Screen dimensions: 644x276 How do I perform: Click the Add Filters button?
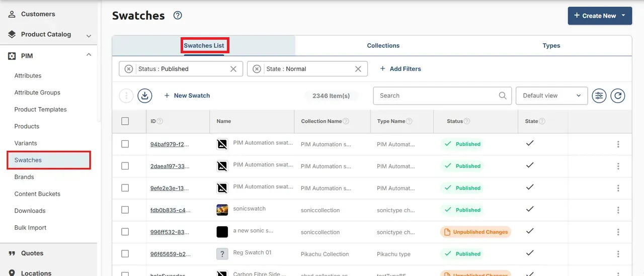(x=400, y=69)
